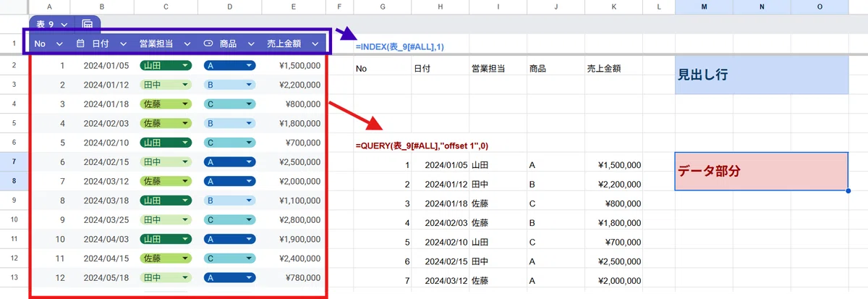
Task: Click the chip-type icon in the 商品 header
Action: pyautogui.click(x=208, y=43)
